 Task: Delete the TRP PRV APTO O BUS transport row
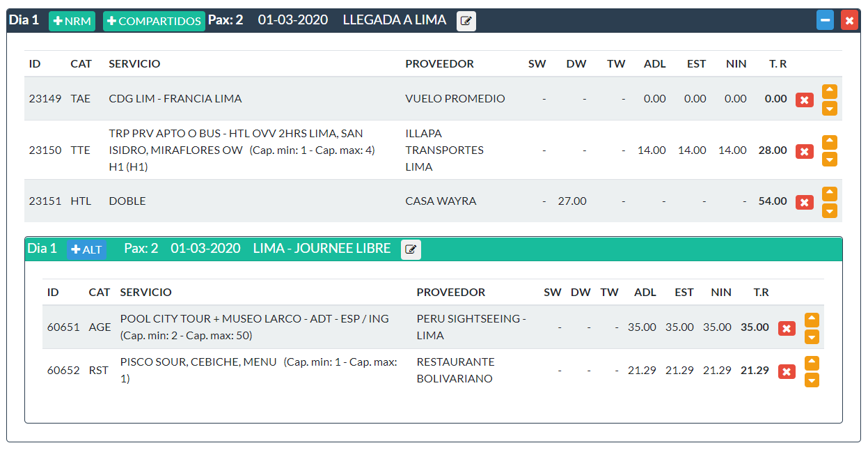coord(804,151)
